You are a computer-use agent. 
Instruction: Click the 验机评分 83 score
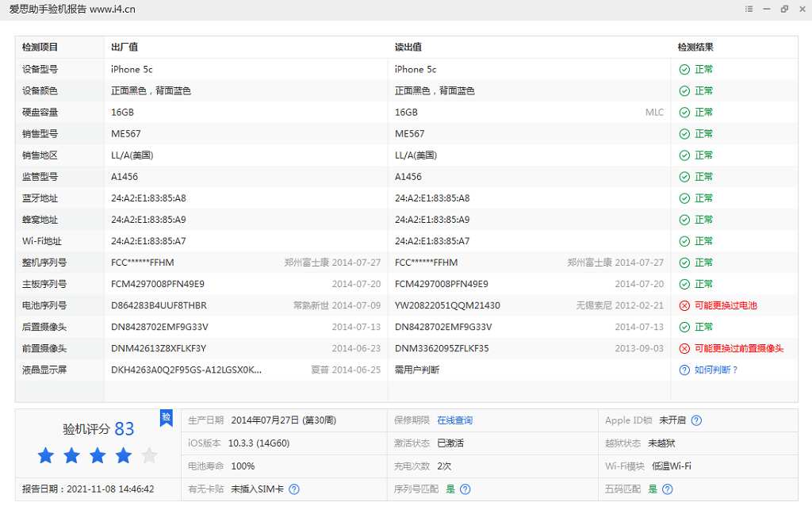coord(98,429)
